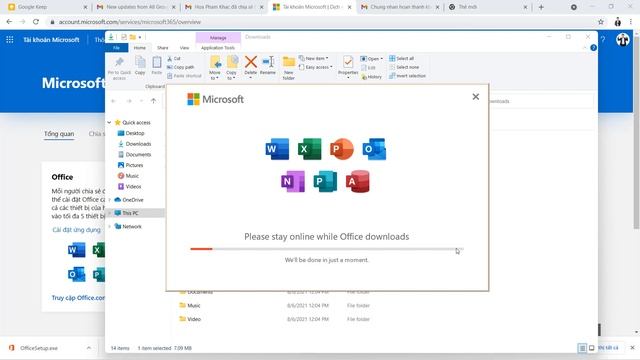The width and height of the screenshot is (640, 360).
Task: Bookmark this page with the star icon
Action: click(601, 22)
